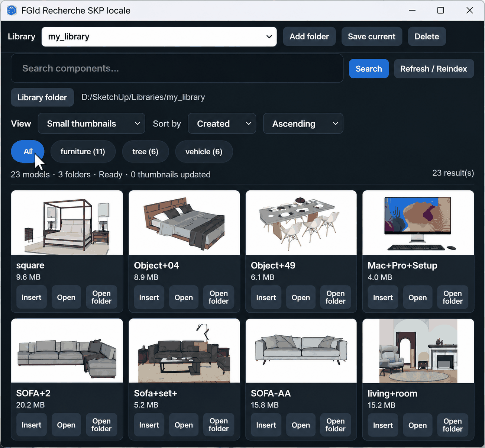This screenshot has width=485, height=448.
Task: Click Refresh / Reindex
Action: [x=434, y=69]
